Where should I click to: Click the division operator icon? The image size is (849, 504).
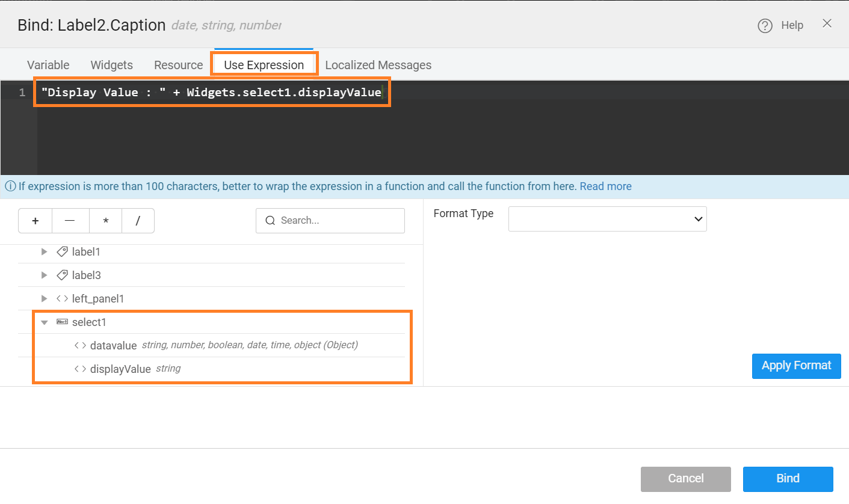138,221
